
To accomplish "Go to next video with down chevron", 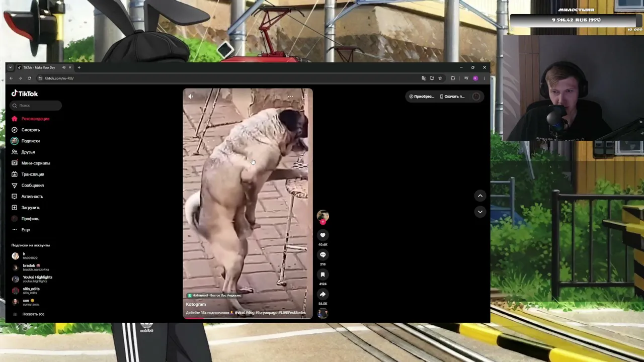I will pyautogui.click(x=480, y=212).
